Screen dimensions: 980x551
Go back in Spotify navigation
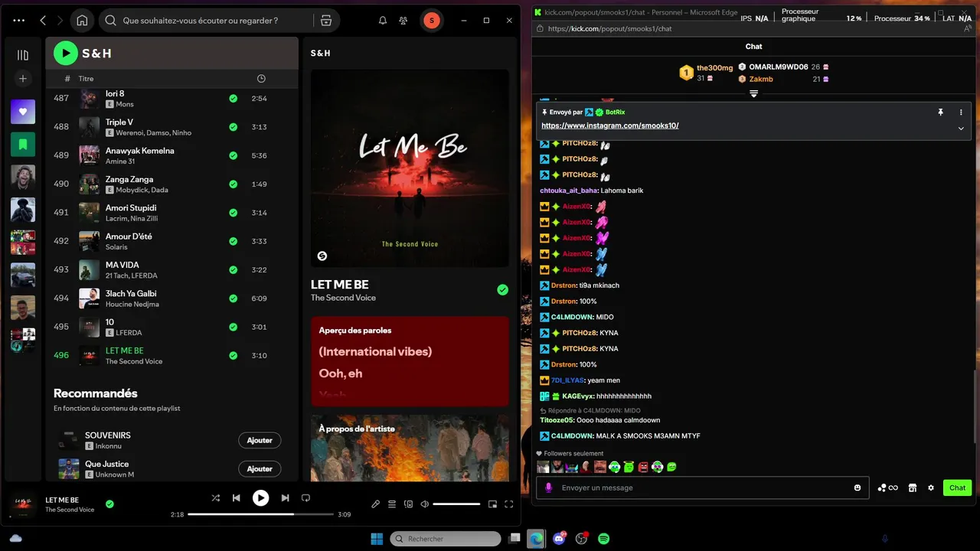click(x=43, y=21)
